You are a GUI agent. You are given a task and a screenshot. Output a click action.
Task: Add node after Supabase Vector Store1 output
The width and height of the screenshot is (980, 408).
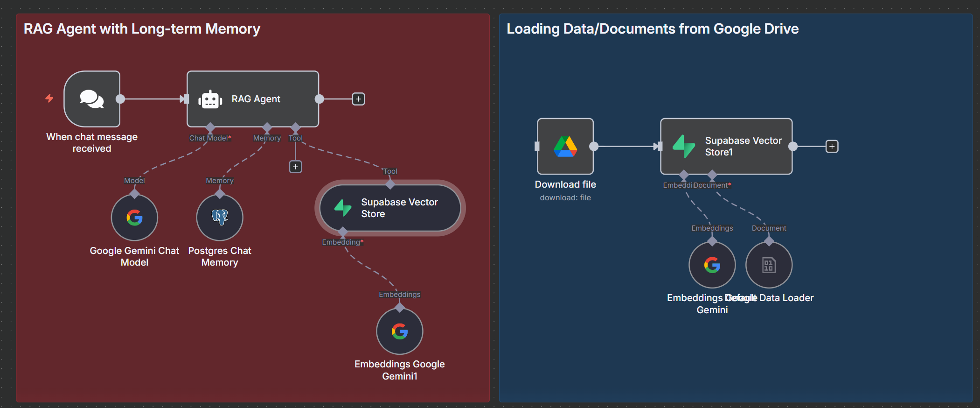click(832, 147)
